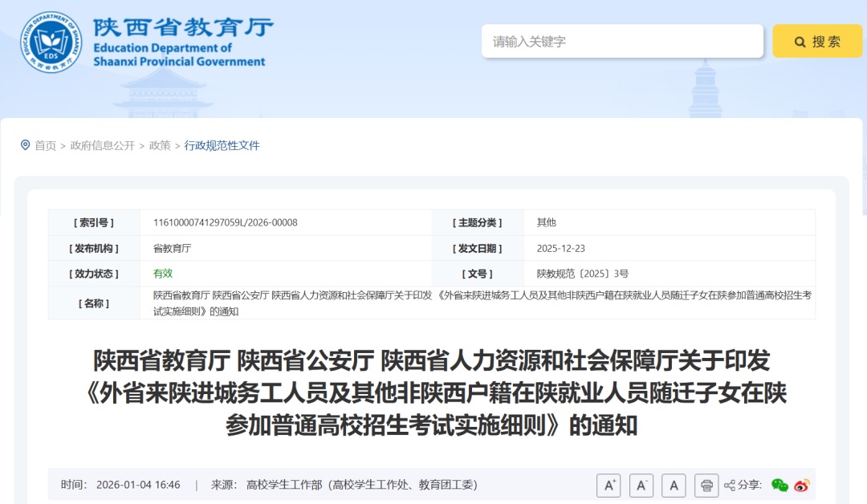Share the article via the Weibo icon
The width and height of the screenshot is (867, 504).
[800, 486]
